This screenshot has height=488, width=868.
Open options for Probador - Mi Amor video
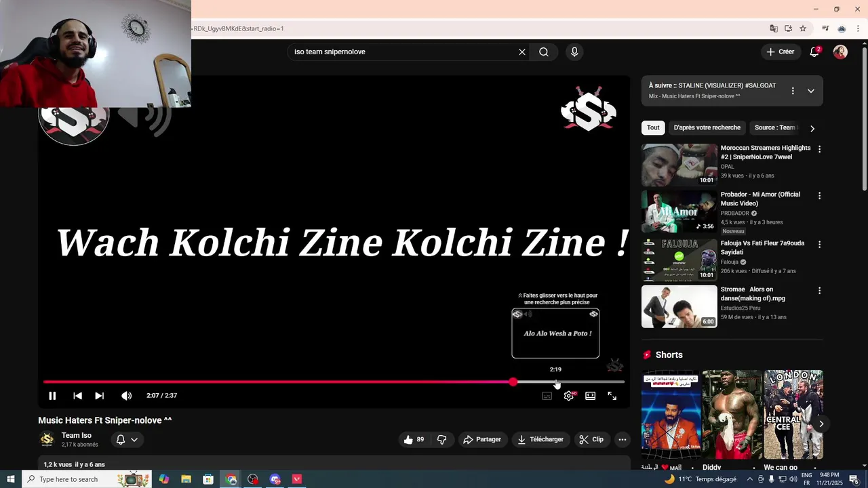click(x=819, y=196)
